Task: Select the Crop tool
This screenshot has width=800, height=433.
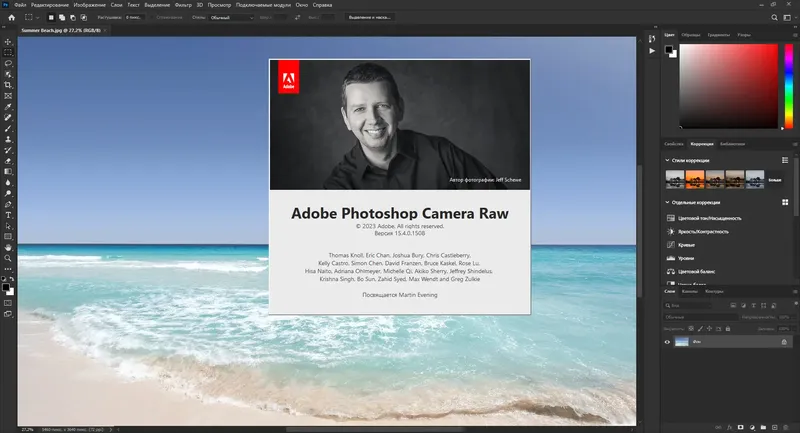Action: (x=8, y=84)
